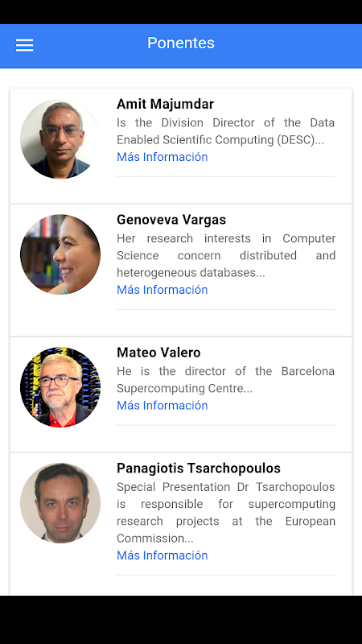The width and height of the screenshot is (362, 644).
Task: Choose the Panagiotis Tsarchopoulos name heading
Action: [x=199, y=469]
